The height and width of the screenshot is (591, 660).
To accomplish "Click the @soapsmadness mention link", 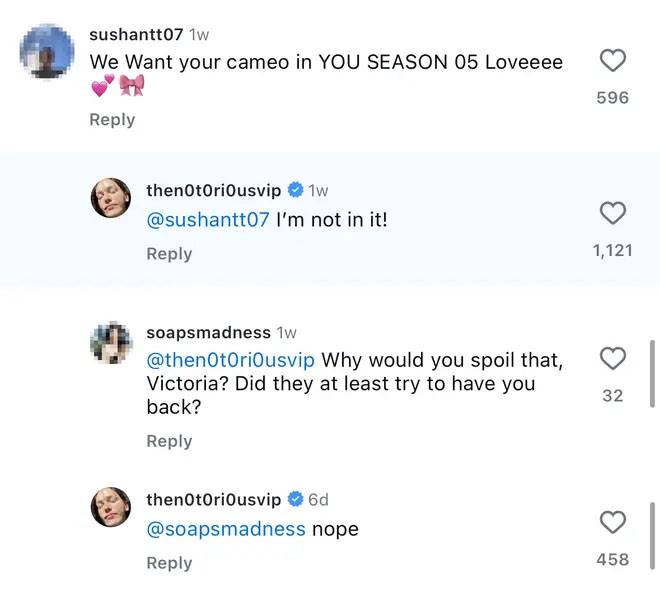I will 226,529.
